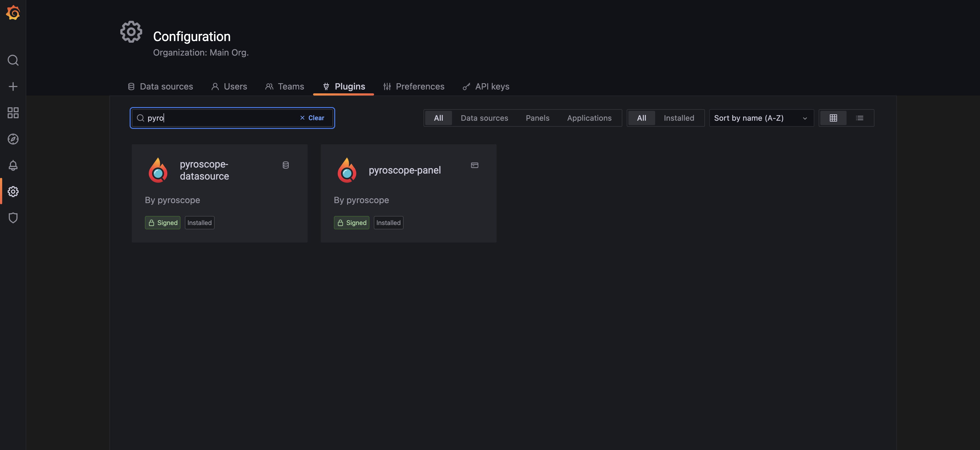Open the Configuration gear in sidebar
980x450 pixels.
[x=13, y=192]
